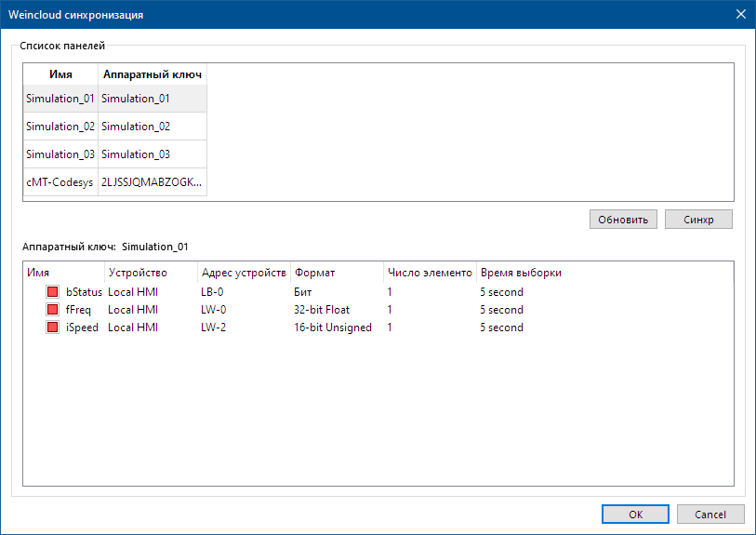Click the 16-bit Unsigned format value
Image resolution: width=756 pixels, height=535 pixels.
(x=333, y=328)
